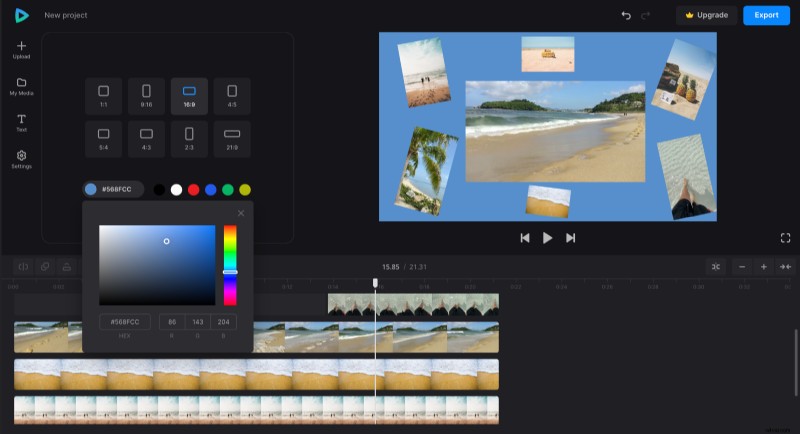
Task: Choose the 9:16 aspect ratio
Action: tap(146, 96)
